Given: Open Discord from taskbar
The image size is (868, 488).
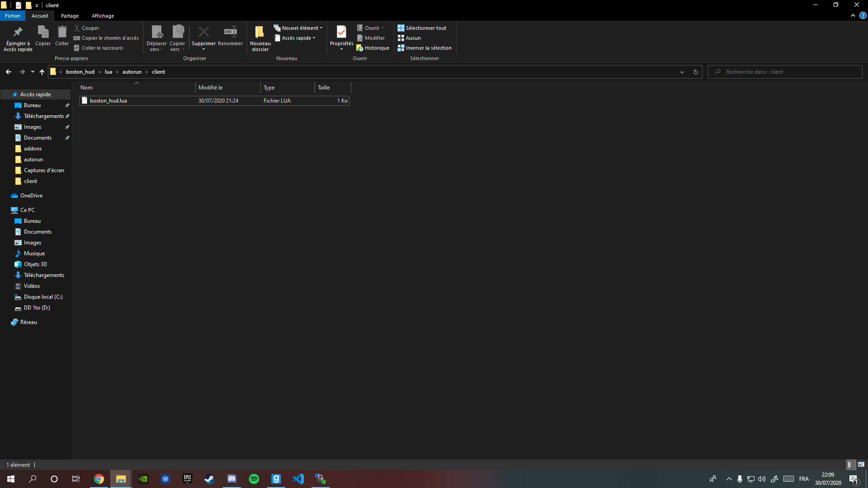Looking at the screenshot, I should point(232,479).
